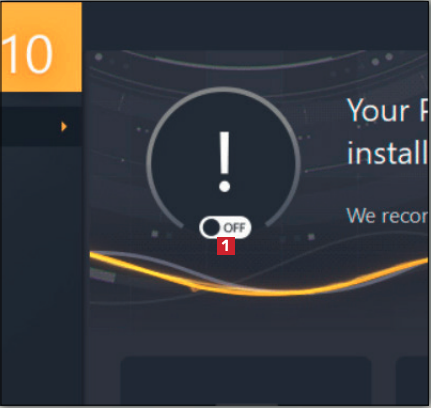Click the glowing orange wave line
Image resolution: width=431 pixels, height=408 pixels.
pyautogui.click(x=259, y=277)
